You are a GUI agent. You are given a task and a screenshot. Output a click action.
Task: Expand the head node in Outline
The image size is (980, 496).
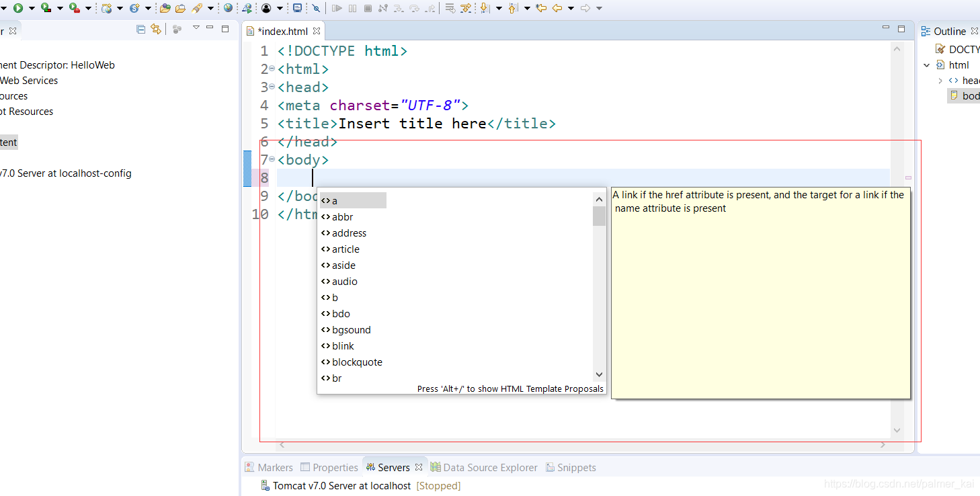(x=940, y=81)
